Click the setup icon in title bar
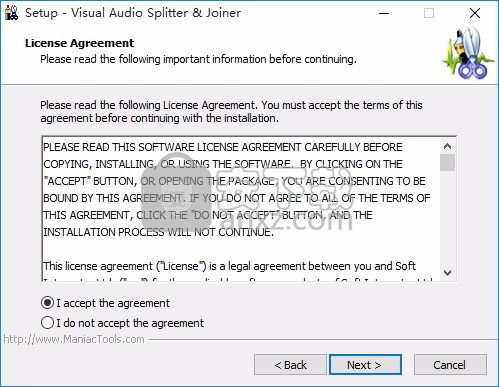This screenshot has width=499, height=387. click(11, 13)
